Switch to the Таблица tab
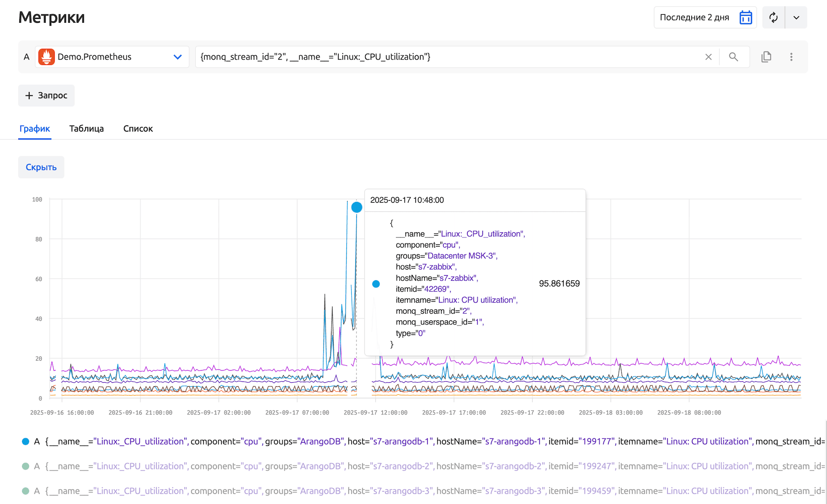827x504 pixels. 86,128
